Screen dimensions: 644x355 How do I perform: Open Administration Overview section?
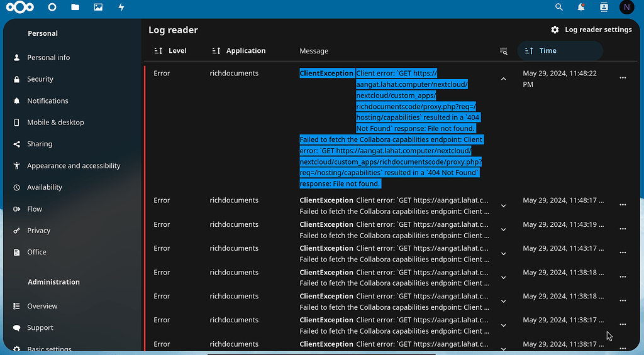tap(42, 306)
